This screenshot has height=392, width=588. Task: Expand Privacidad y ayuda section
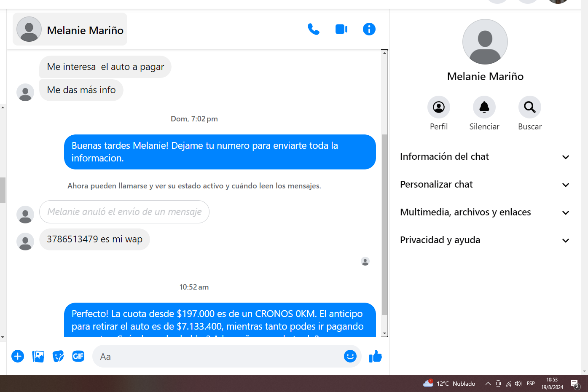click(485, 240)
